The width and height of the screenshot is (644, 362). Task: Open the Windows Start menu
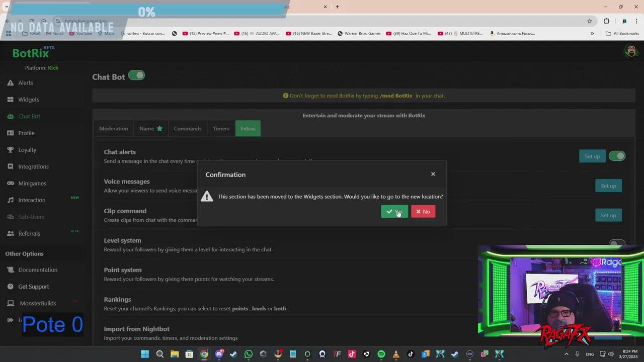[x=145, y=354]
